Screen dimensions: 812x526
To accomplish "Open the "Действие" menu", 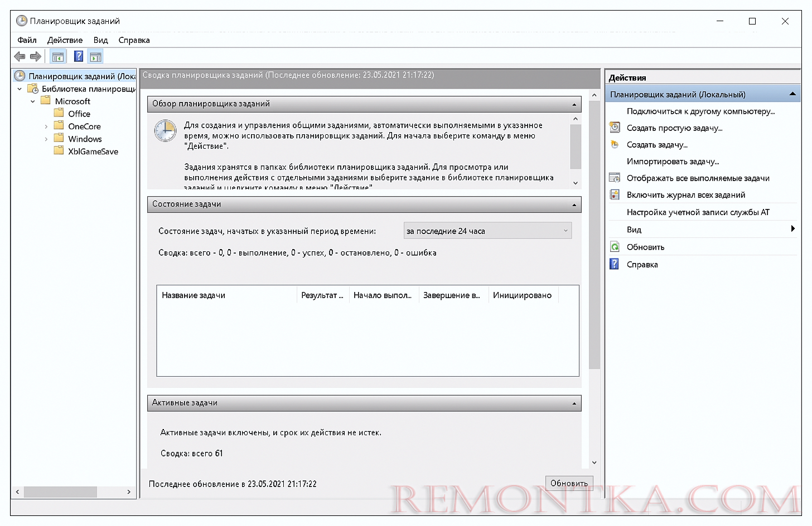I will 65,40.
